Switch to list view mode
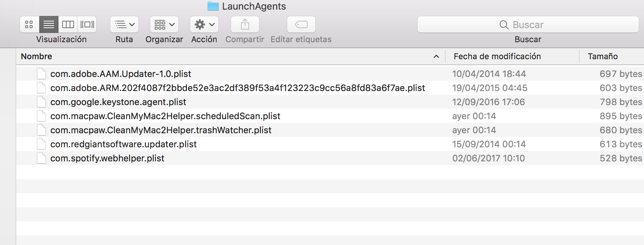This screenshot has width=644, height=245. 49,24
